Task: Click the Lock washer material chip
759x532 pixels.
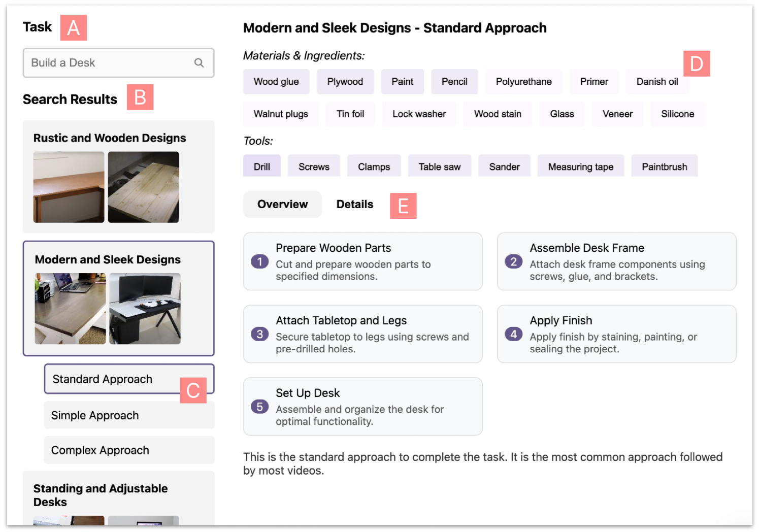Action: tap(419, 114)
